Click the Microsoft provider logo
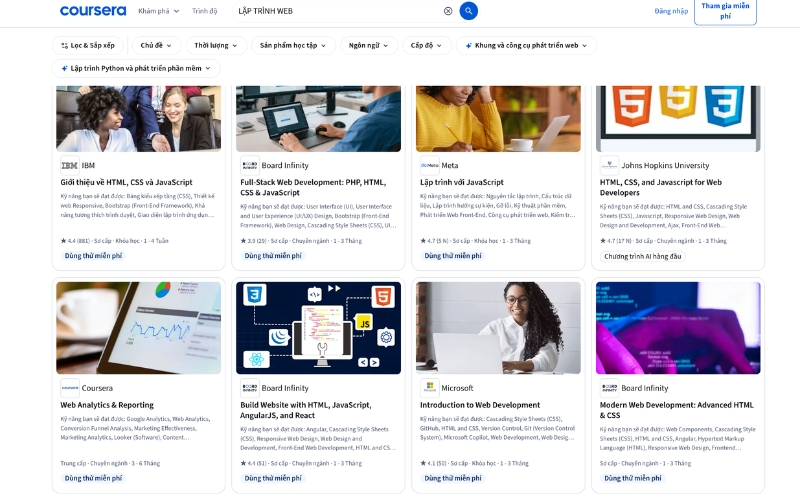This screenshot has width=800, height=500. pos(430,388)
